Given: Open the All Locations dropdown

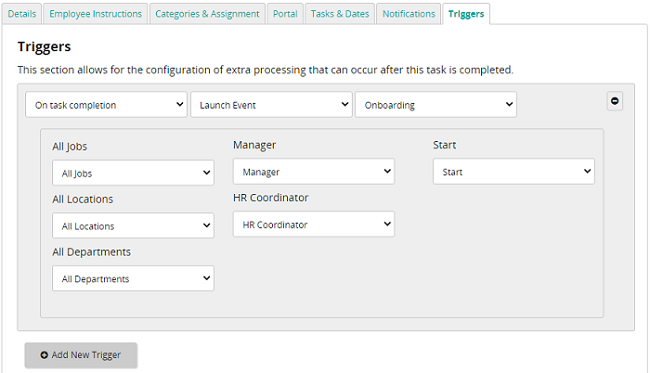Looking at the screenshot, I should click(133, 225).
